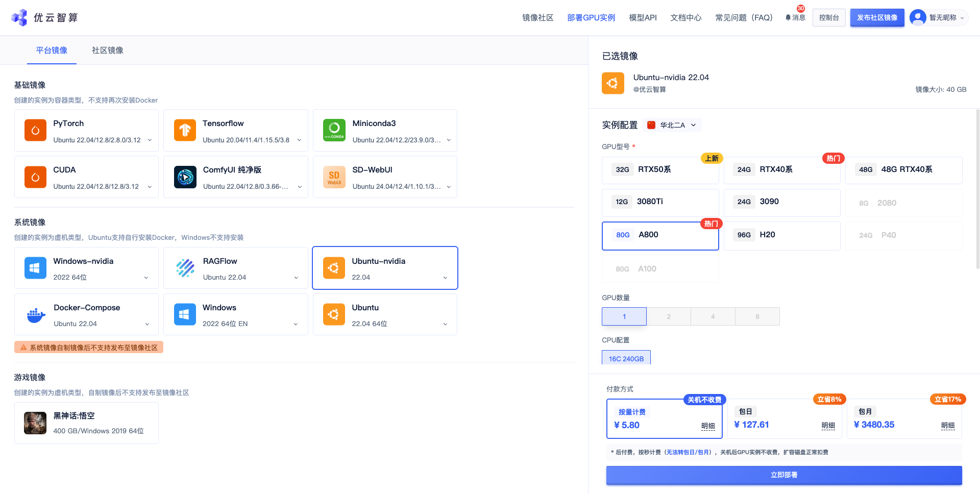Click the 优云智算 logo icon
Screen dimensions: 980x494
point(19,17)
